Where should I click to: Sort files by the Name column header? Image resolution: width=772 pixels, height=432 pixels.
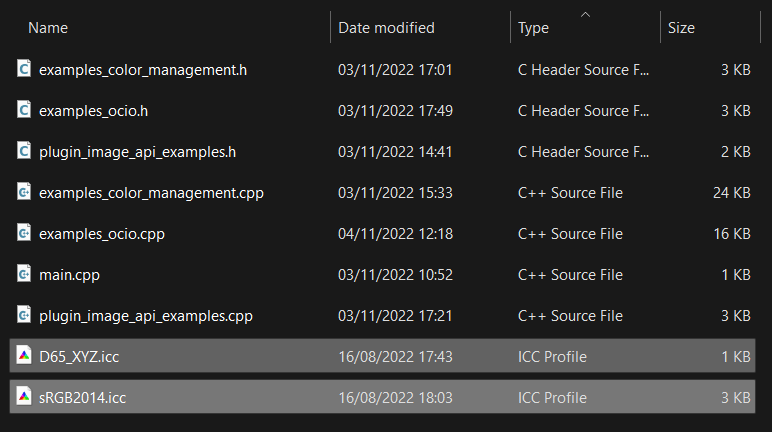48,28
